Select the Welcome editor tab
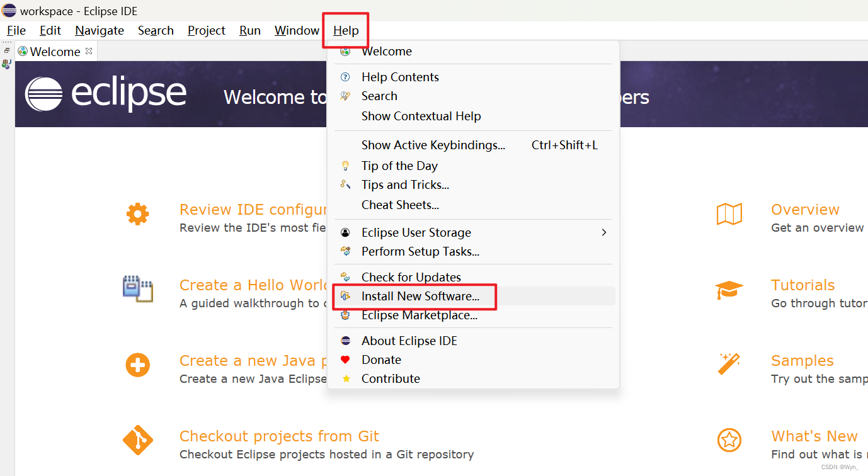The width and height of the screenshot is (868, 476). pyautogui.click(x=55, y=52)
